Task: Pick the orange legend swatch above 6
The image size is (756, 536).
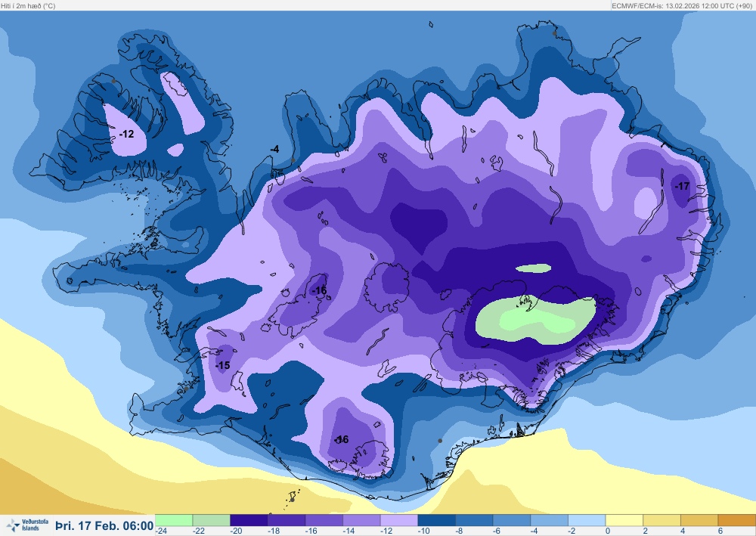Action: pos(736,520)
